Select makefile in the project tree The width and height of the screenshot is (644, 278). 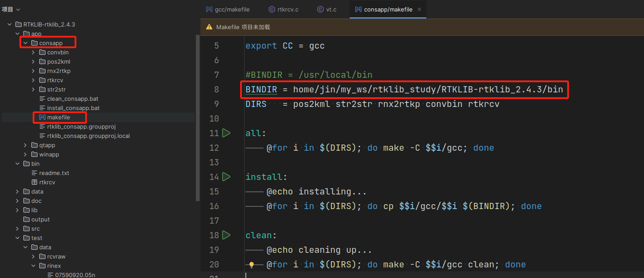[58, 117]
